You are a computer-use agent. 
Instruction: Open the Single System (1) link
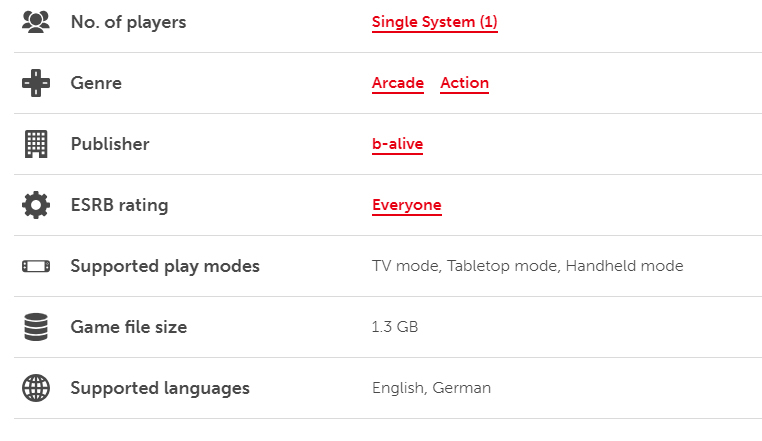click(434, 22)
